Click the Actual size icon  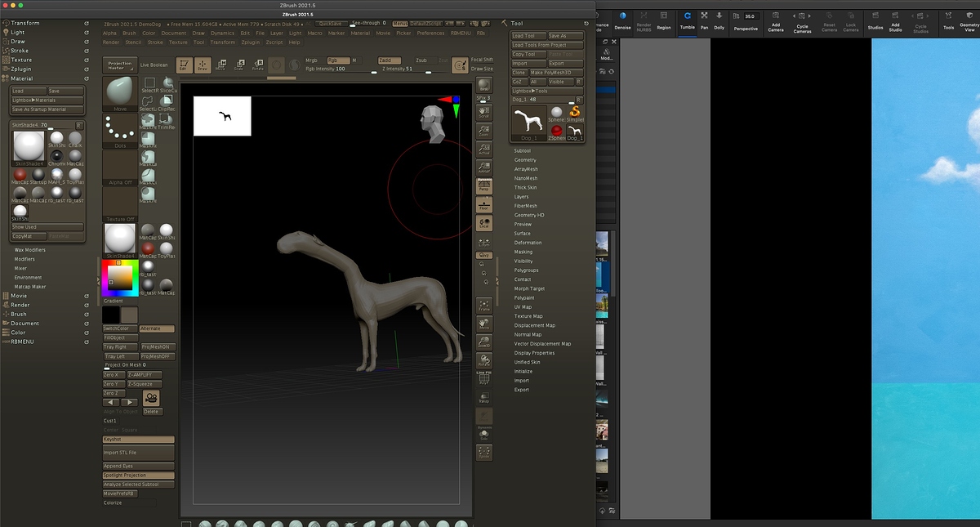coord(483,148)
